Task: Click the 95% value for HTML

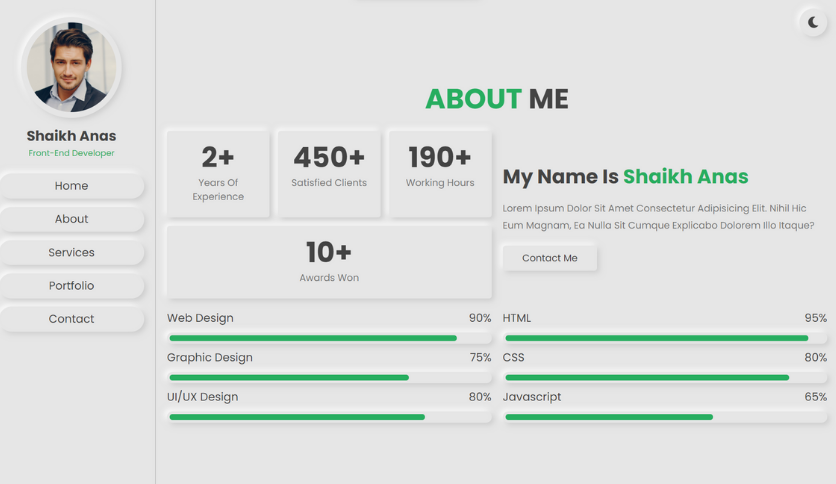Action: [816, 318]
